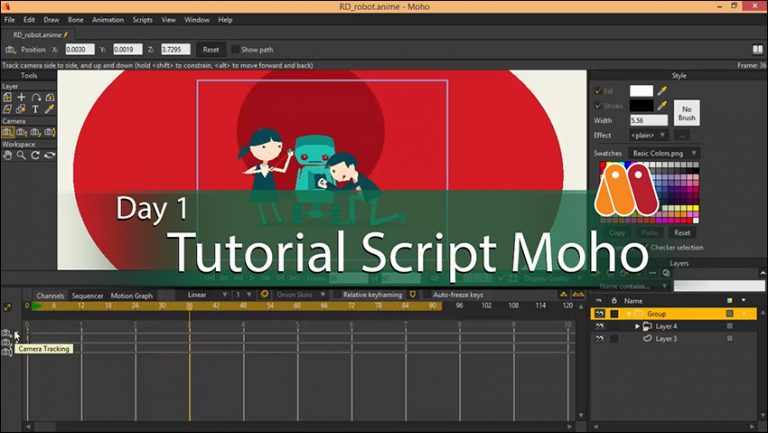
Task: Toggle the Auto-freeze keys checkbox
Action: (427, 294)
